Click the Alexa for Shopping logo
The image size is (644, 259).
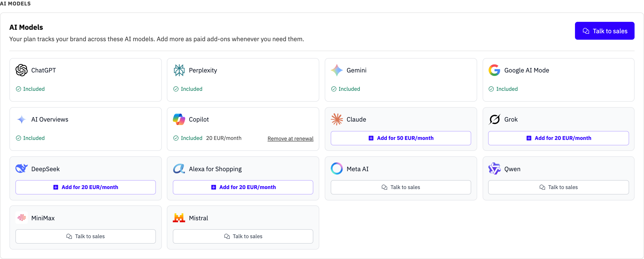coord(179,169)
